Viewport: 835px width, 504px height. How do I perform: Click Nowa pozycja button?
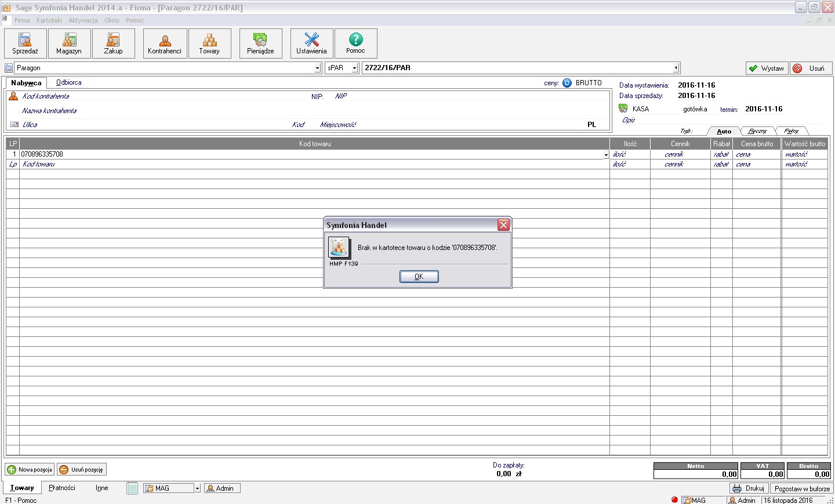(30, 469)
